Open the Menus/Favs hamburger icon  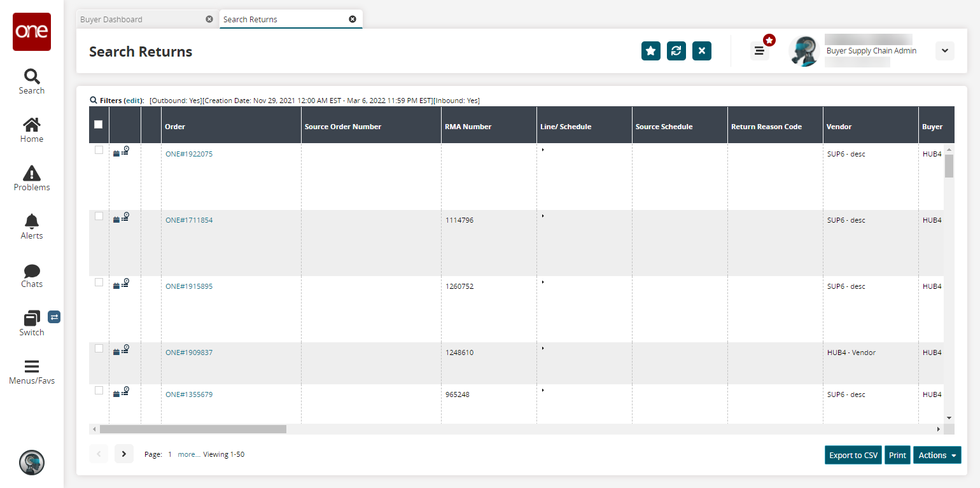(31, 366)
